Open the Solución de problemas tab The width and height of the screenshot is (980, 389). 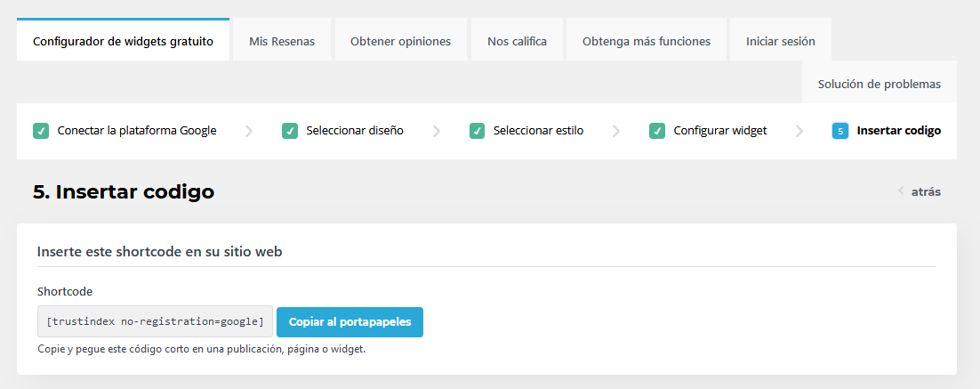pos(879,84)
